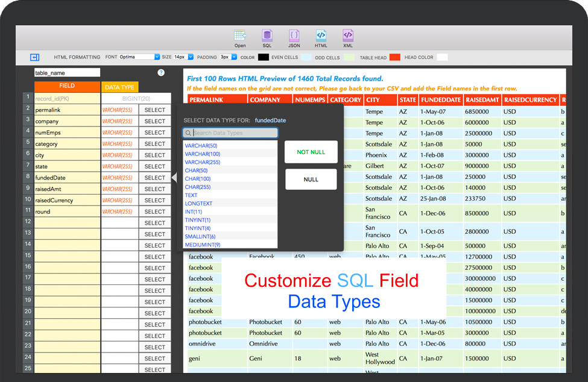Click the Open file icon

[x=240, y=36]
